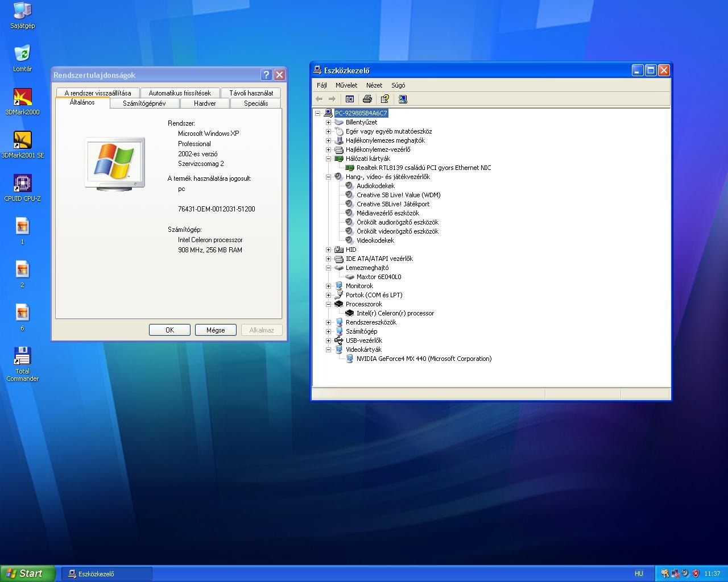
Task: Select Realtek RTL8139 Ethernet NIC device
Action: click(x=424, y=168)
